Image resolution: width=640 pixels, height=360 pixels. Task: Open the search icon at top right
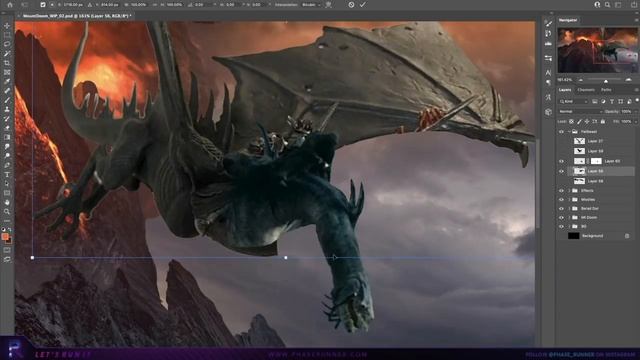pyautogui.click(x=607, y=5)
